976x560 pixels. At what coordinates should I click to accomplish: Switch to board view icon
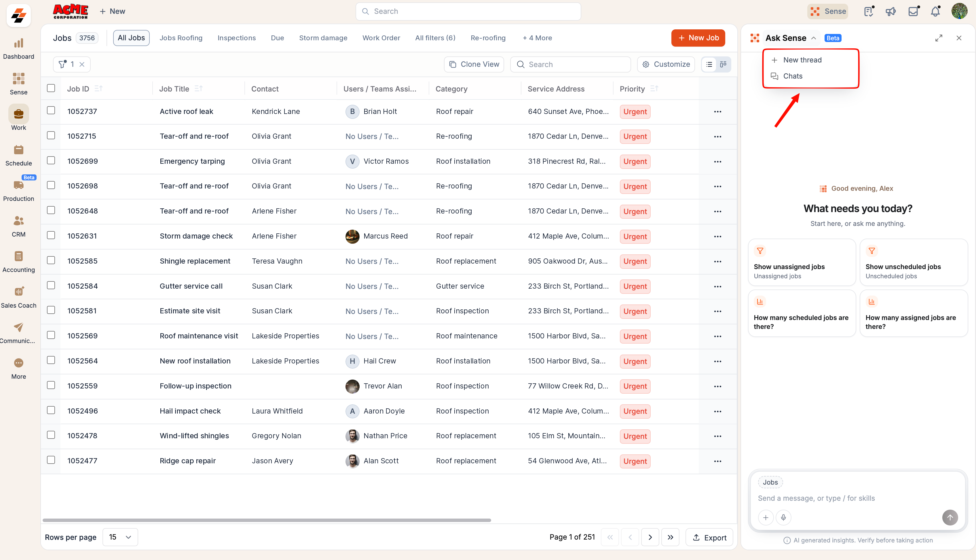click(723, 64)
